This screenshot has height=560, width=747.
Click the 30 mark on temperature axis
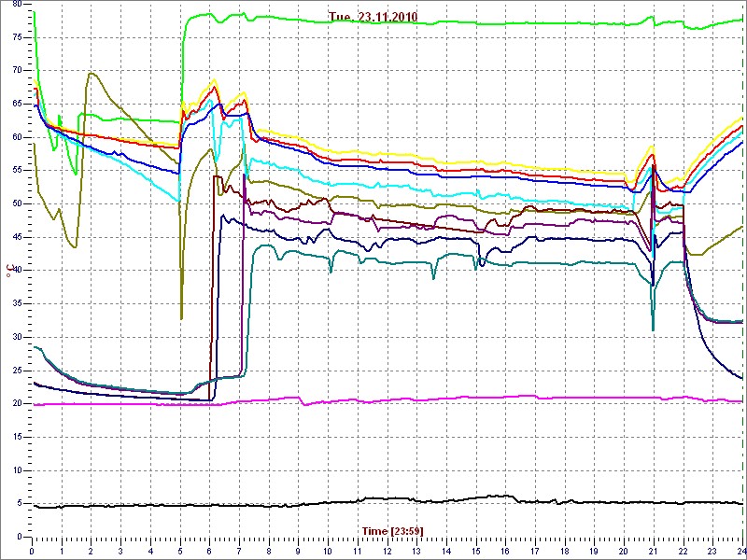pos(17,337)
